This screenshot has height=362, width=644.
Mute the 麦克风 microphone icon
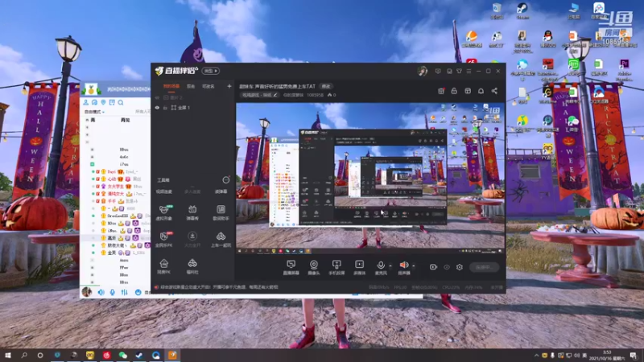pyautogui.click(x=381, y=265)
